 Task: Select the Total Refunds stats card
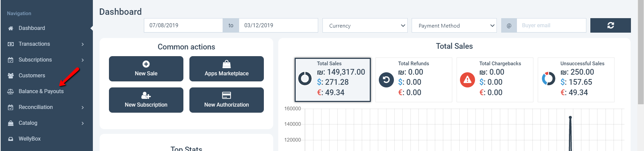pyautogui.click(x=414, y=80)
